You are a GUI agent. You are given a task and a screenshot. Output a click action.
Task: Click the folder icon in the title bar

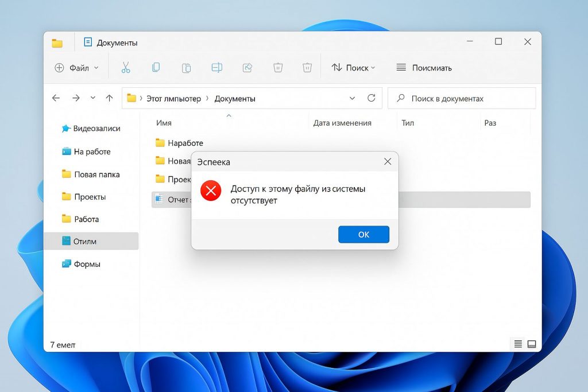coord(57,43)
